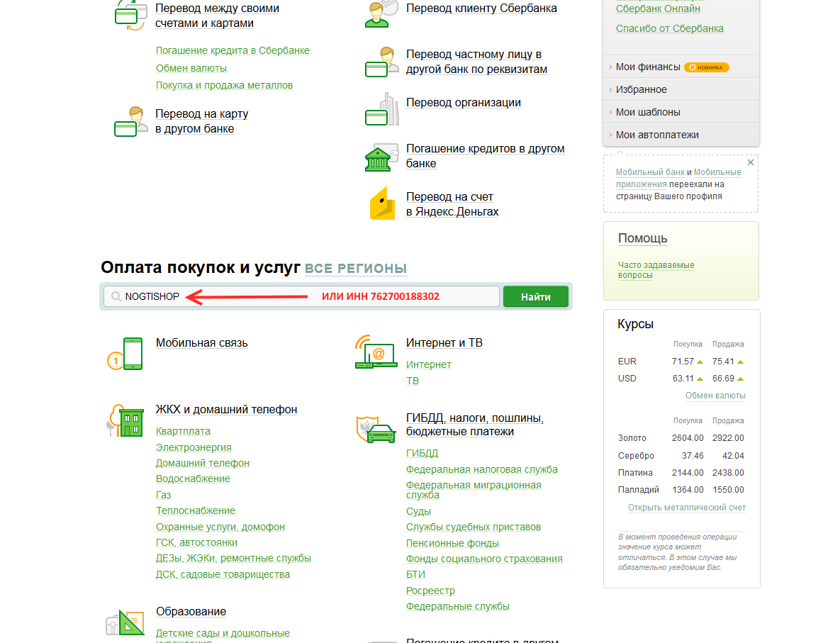This screenshot has height=643, width=840.
Task: Open Обмен валюты link under Курсы
Action: tap(715, 396)
